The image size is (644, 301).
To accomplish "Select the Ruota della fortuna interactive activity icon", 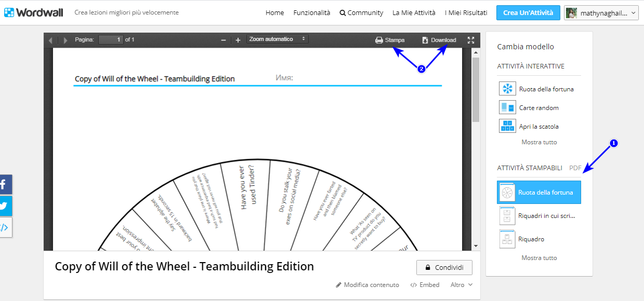I will click(x=507, y=88).
